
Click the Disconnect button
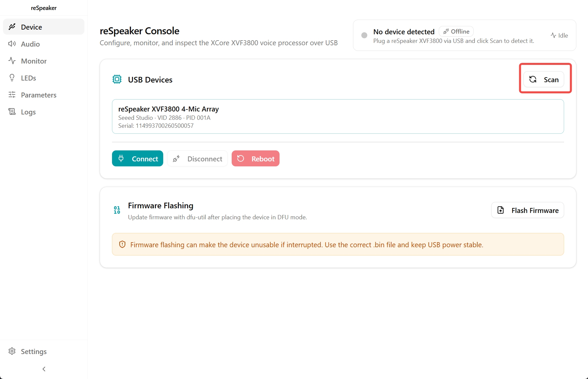[197, 159]
